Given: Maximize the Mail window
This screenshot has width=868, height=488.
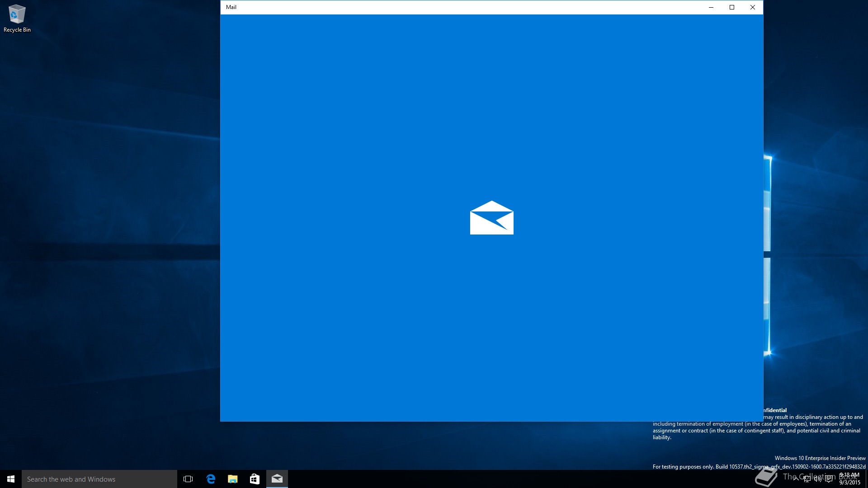Looking at the screenshot, I should 732,7.
